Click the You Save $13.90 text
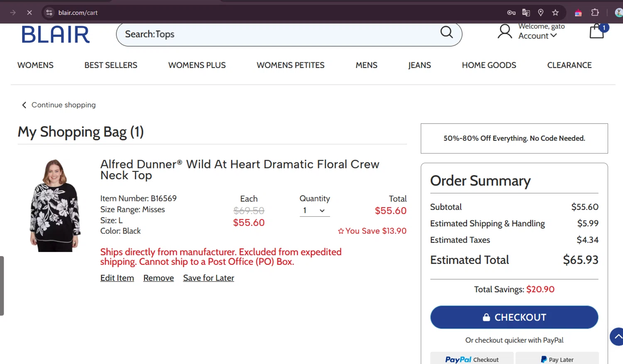 pyautogui.click(x=372, y=231)
